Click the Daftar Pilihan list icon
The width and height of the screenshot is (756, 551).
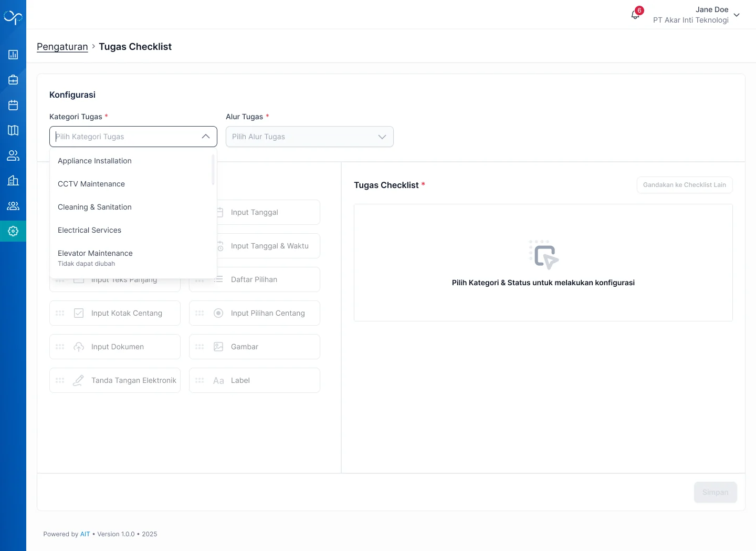(219, 279)
